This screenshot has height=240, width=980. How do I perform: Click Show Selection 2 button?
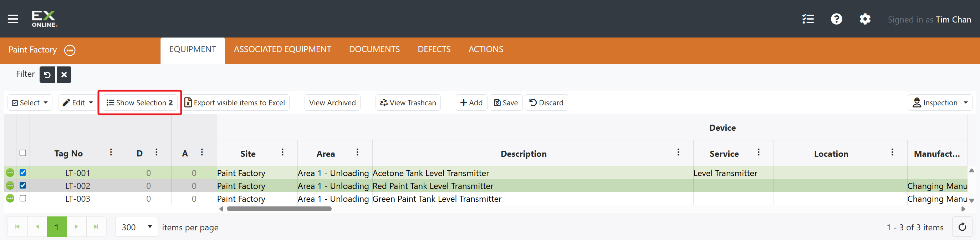tap(140, 102)
